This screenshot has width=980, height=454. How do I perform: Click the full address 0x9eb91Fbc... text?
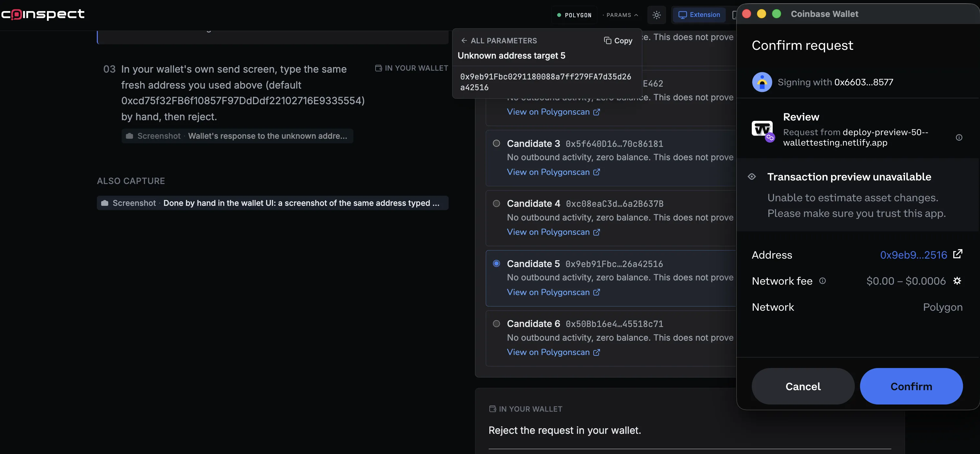click(545, 82)
